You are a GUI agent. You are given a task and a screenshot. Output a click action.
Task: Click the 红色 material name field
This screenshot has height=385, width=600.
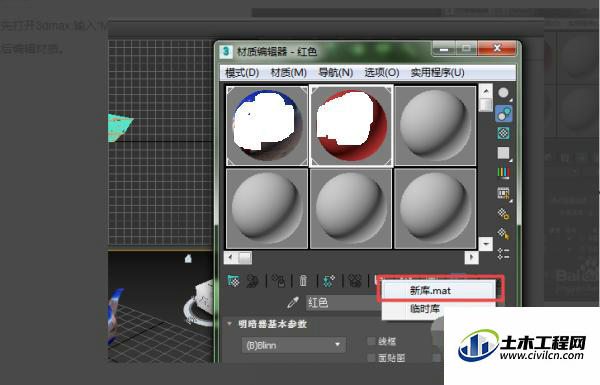pos(344,303)
